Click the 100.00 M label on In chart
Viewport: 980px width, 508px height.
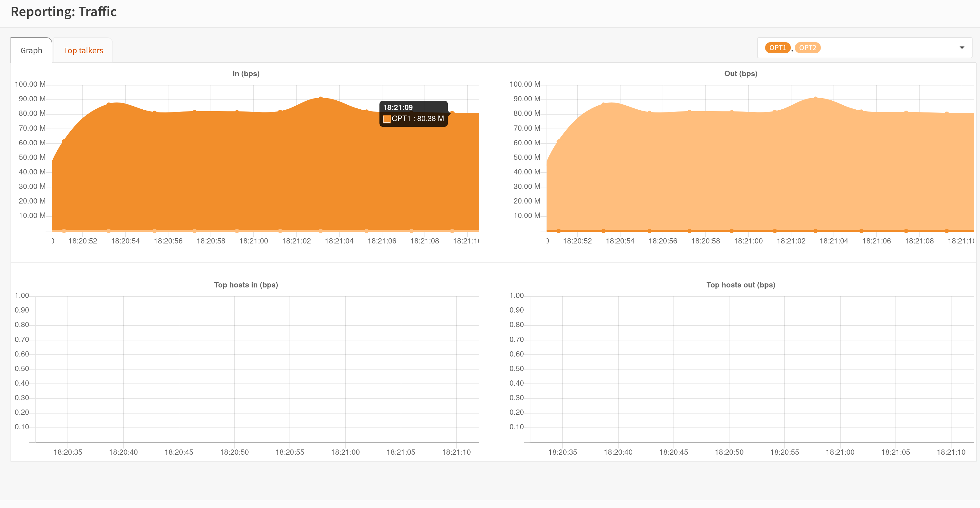coord(30,84)
